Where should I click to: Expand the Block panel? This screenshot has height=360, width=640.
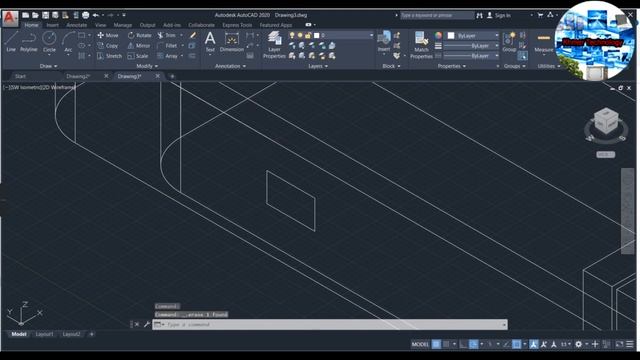tap(391, 66)
